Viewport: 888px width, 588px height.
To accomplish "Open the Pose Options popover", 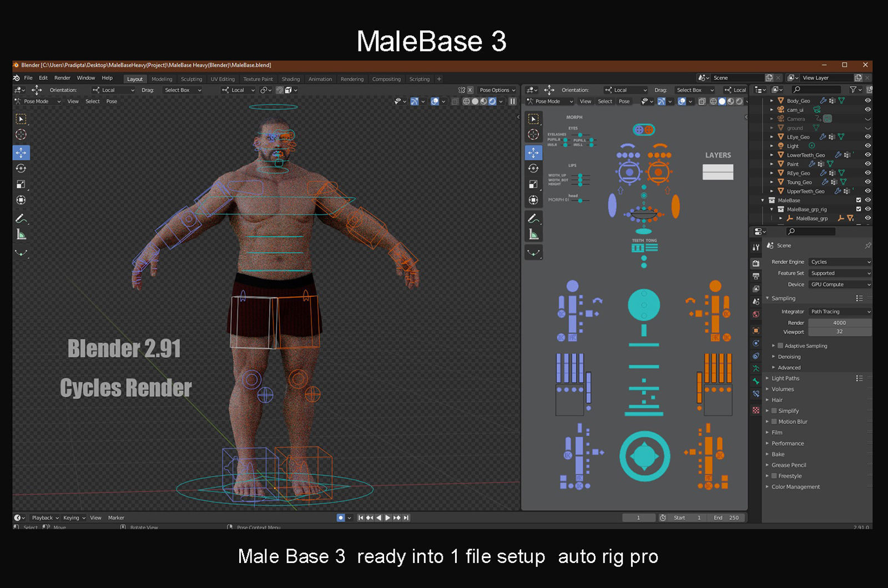I will 497,90.
